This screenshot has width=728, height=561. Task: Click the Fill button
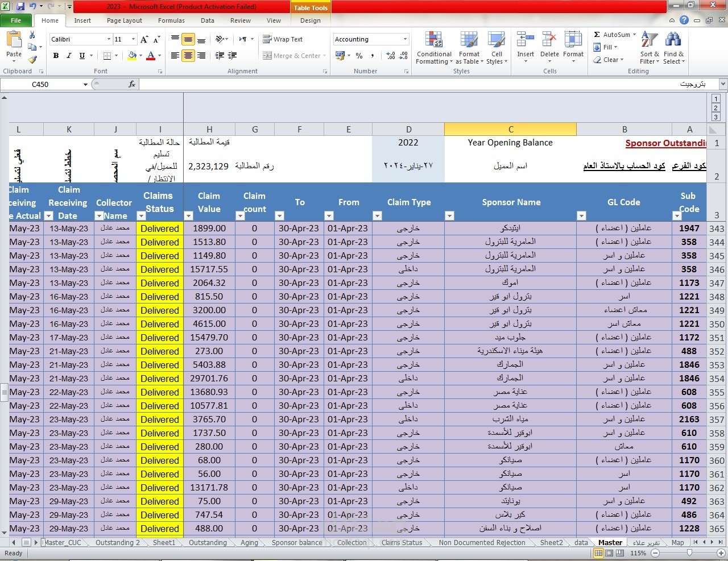pyautogui.click(x=605, y=47)
